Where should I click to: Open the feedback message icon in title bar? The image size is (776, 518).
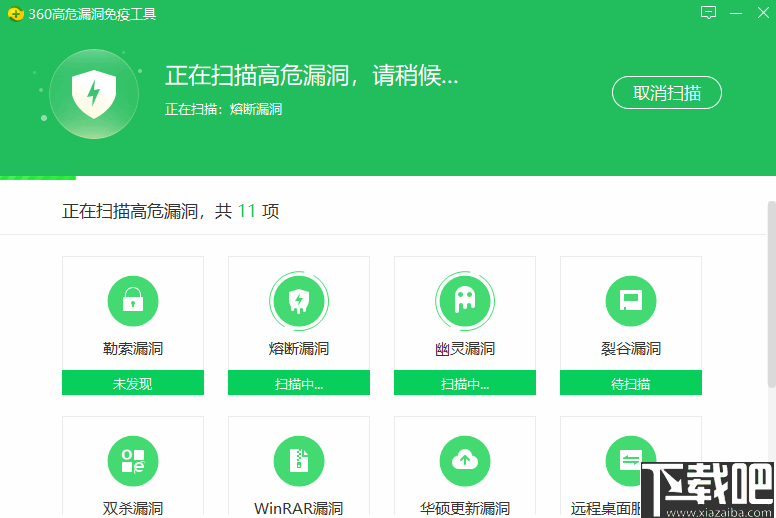[x=708, y=12]
